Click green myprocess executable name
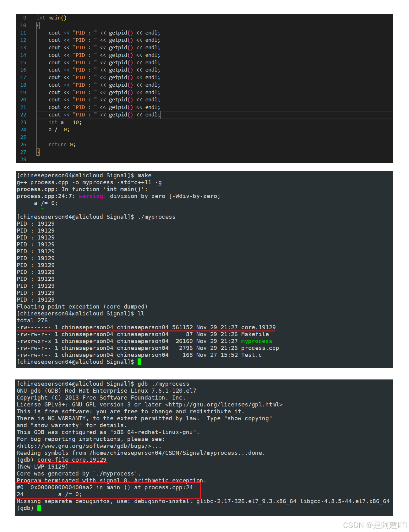409x532 pixels. tap(256, 341)
